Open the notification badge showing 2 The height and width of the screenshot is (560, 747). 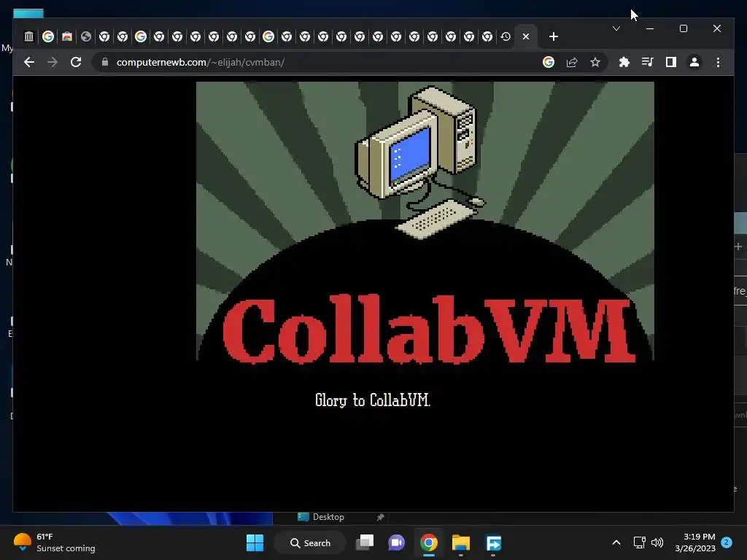click(727, 542)
